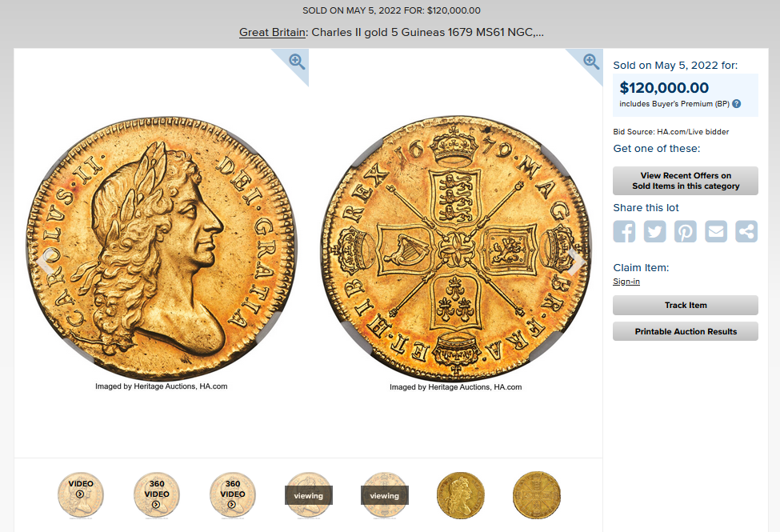The image size is (780, 532).
Task: Go to previous image with left arrow
Action: 45,262
